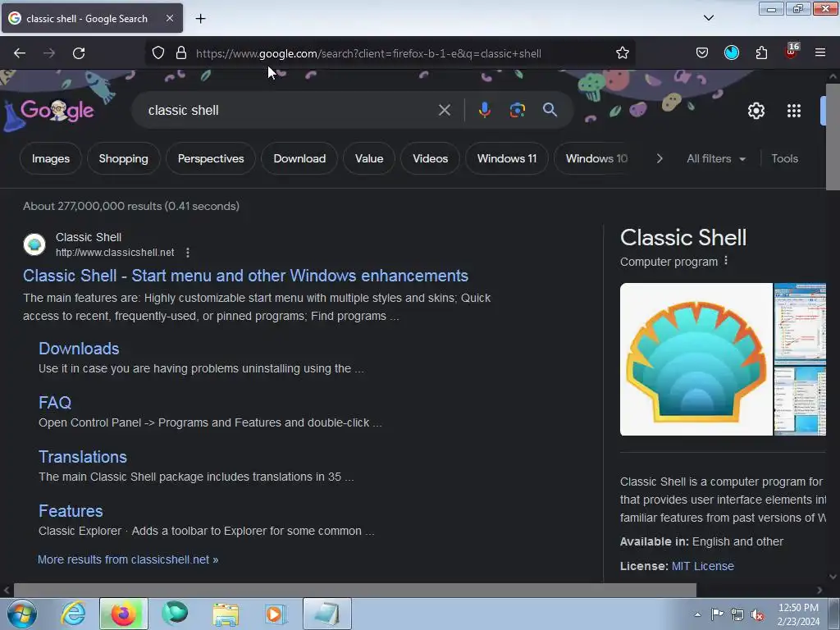This screenshot has width=840, height=630.
Task: Open Windows Explorer from the taskbar
Action: tap(226, 614)
